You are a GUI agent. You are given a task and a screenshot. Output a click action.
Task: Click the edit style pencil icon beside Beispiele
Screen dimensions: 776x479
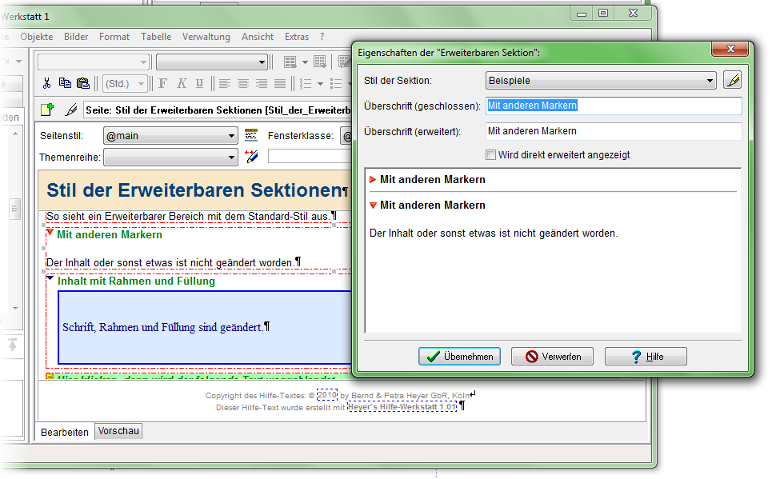coord(732,80)
